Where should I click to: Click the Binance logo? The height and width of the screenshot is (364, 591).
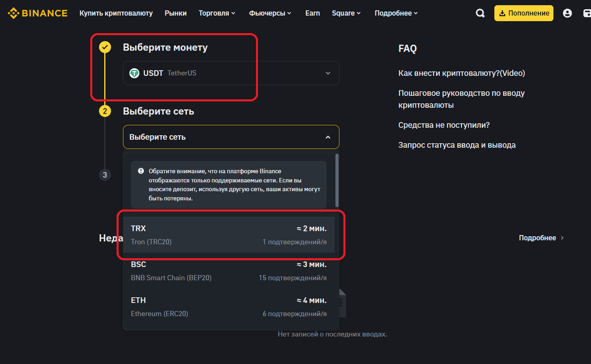(x=38, y=13)
